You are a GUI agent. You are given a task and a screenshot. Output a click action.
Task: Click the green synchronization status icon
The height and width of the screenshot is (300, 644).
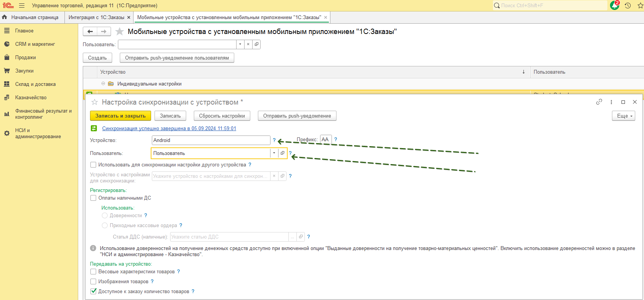point(94,129)
